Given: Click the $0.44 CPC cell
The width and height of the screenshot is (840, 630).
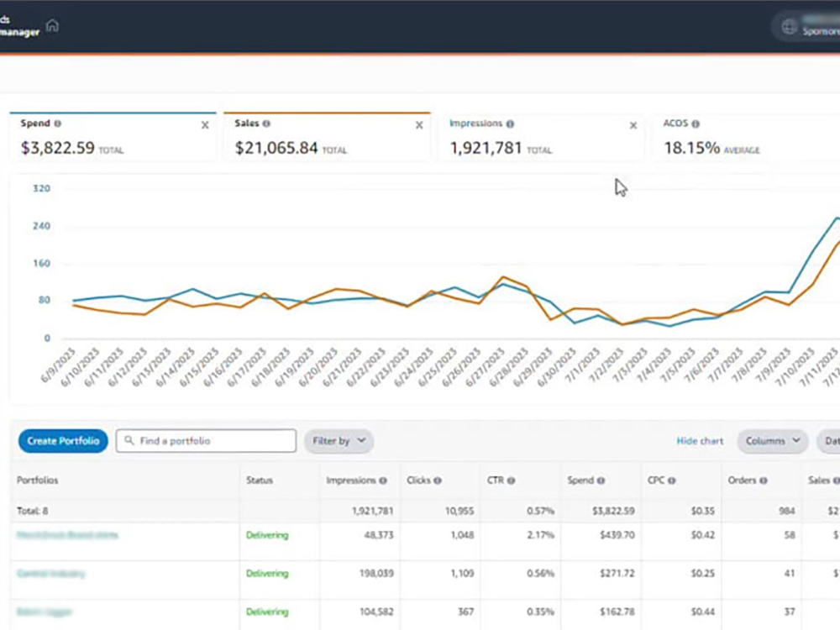Looking at the screenshot, I should (x=703, y=612).
